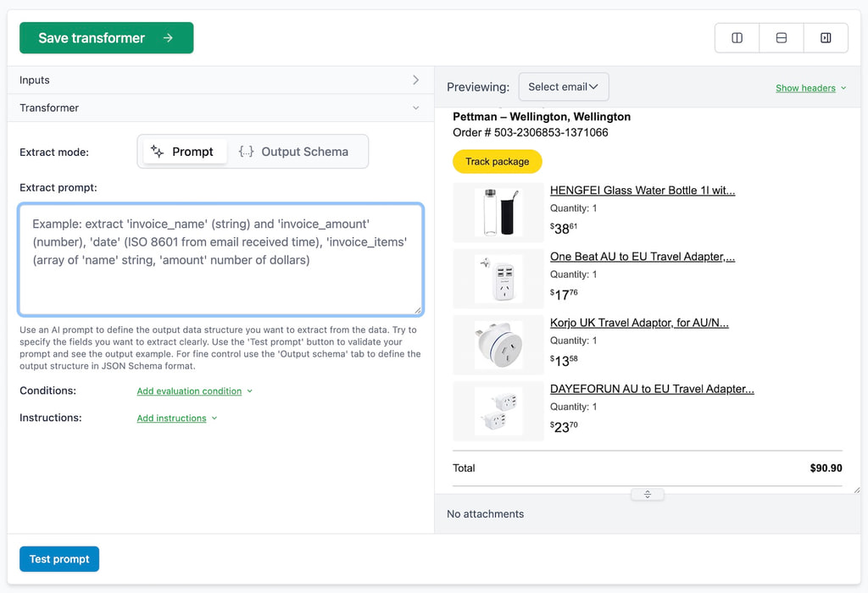Click the $17.76 price text
Screen dimensions: 868x593
[564, 295]
